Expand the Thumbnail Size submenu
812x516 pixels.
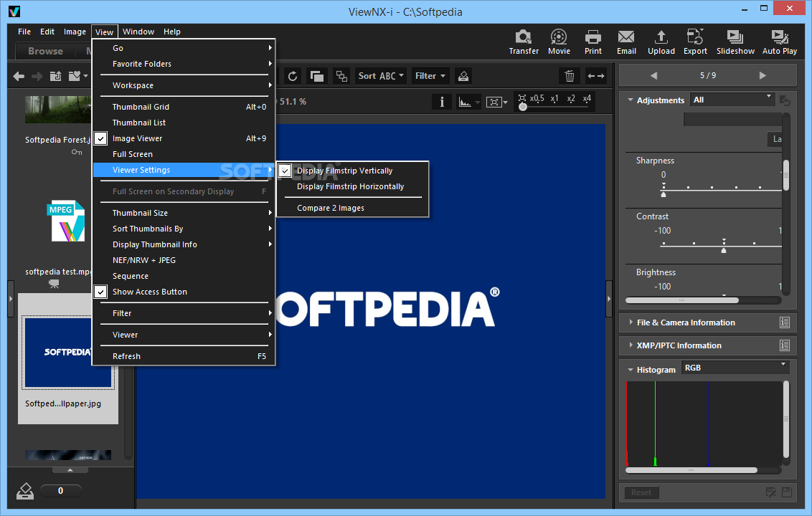coord(184,213)
